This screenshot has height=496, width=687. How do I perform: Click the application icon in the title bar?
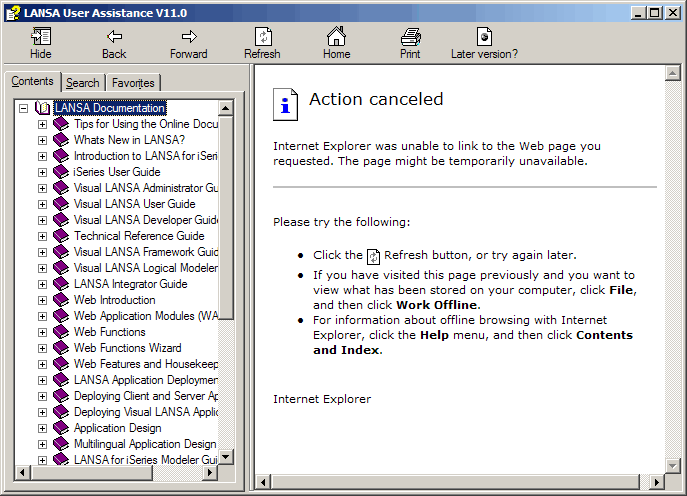[13, 13]
